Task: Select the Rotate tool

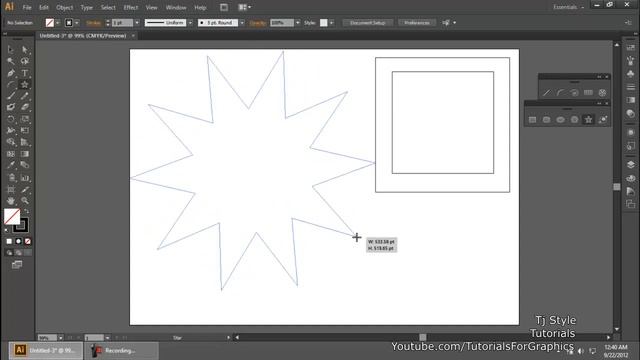Action: coord(11,119)
